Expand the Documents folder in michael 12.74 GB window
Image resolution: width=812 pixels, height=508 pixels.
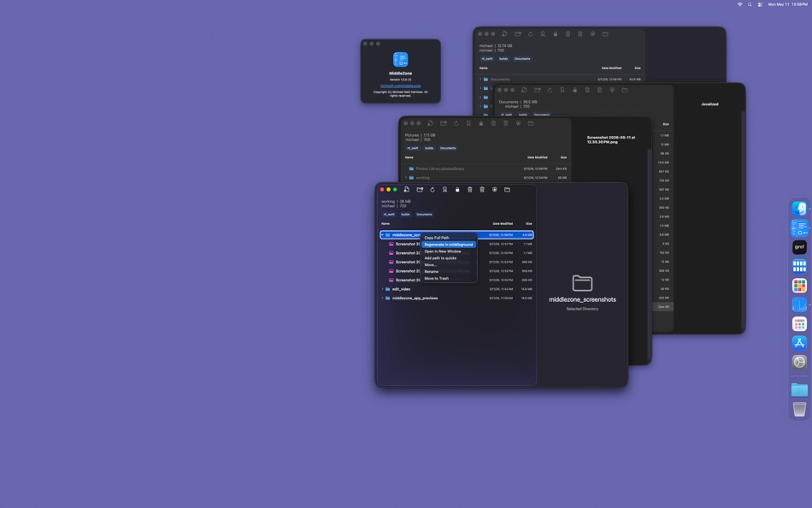click(480, 80)
